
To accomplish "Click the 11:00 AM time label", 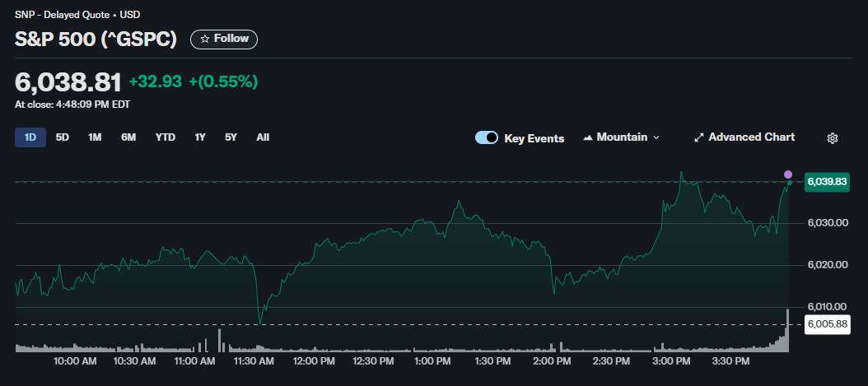I will [194, 361].
